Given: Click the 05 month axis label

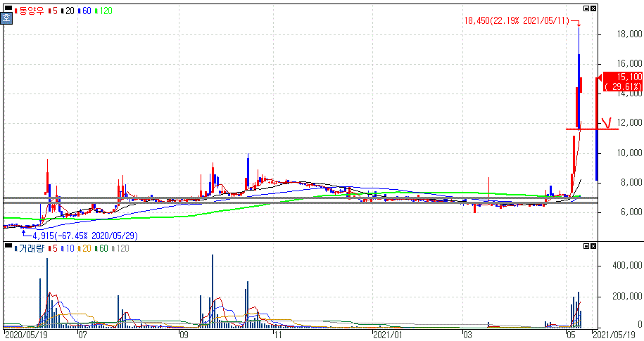Looking at the screenshot, I should coord(571,335).
